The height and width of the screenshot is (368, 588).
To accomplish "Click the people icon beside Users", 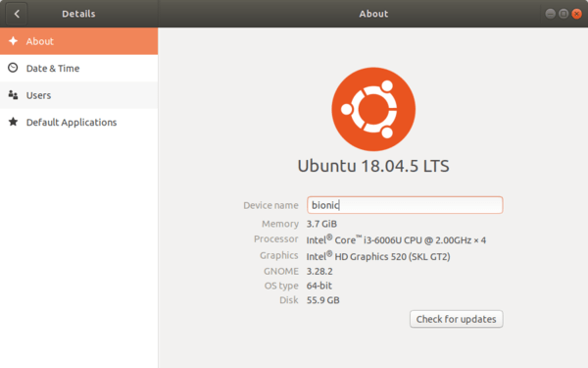I will (13, 95).
